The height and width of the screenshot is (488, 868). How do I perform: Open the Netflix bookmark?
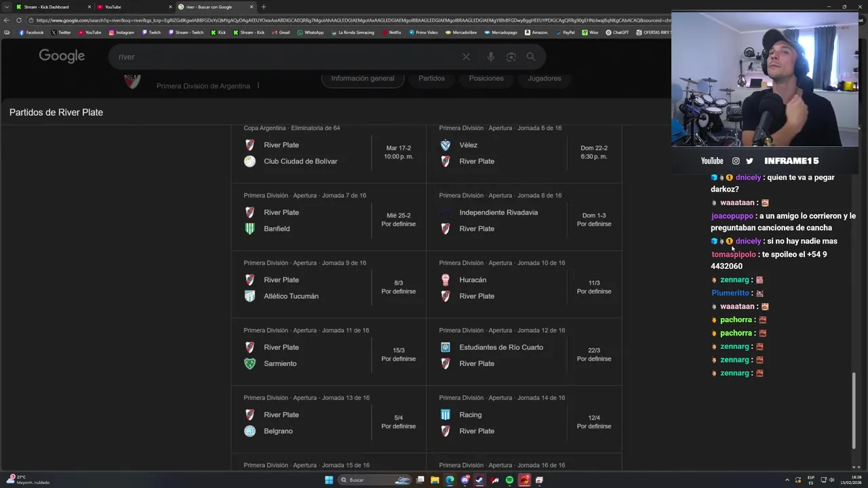(x=391, y=33)
